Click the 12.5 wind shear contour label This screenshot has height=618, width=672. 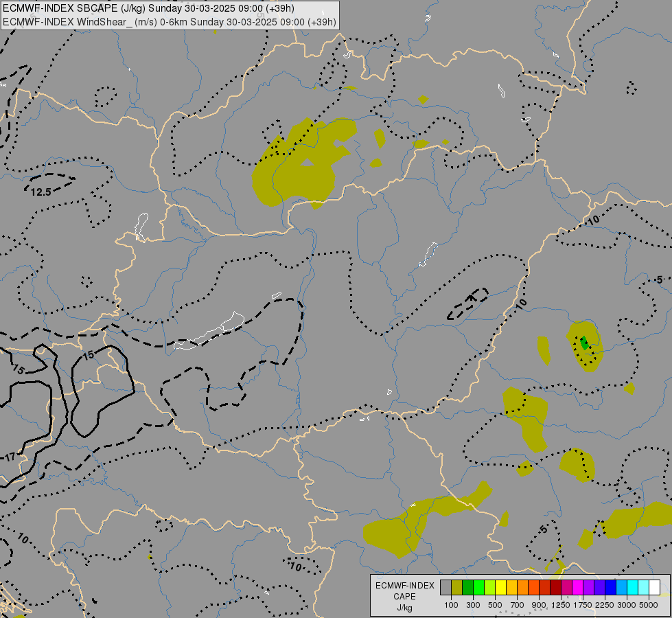click(x=41, y=192)
